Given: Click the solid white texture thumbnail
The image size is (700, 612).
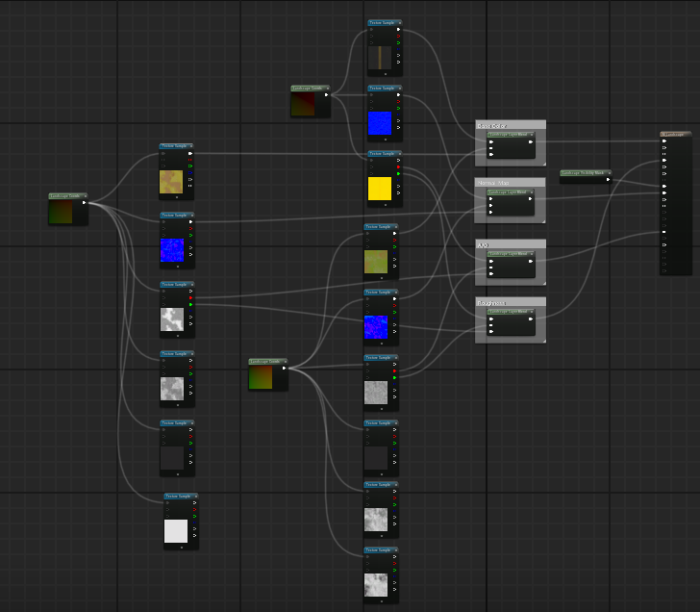Looking at the screenshot, I should pyautogui.click(x=176, y=531).
